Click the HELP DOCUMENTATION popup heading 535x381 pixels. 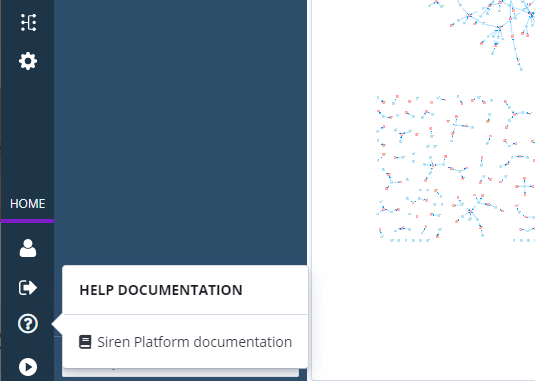tap(161, 290)
